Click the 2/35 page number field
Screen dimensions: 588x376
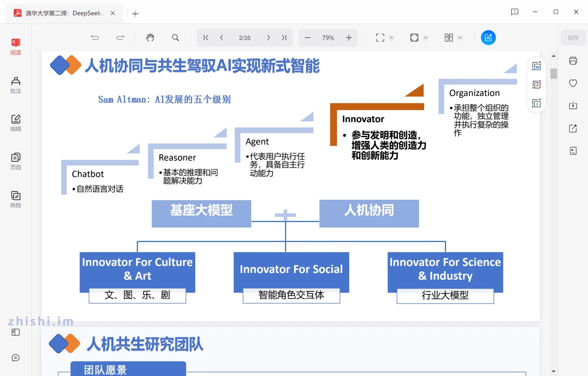tap(245, 38)
